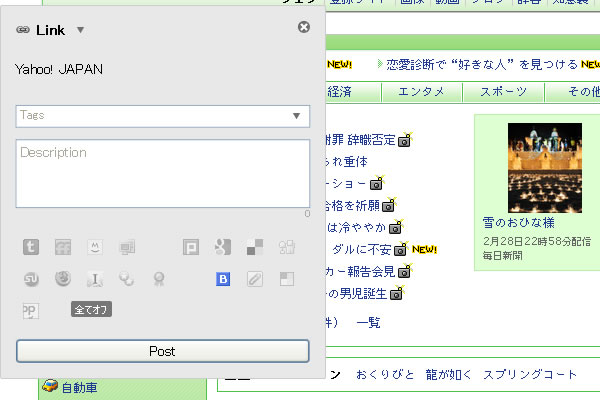The width and height of the screenshot is (600, 400).
Task: Open the れ重体 headline
Action: point(347,162)
